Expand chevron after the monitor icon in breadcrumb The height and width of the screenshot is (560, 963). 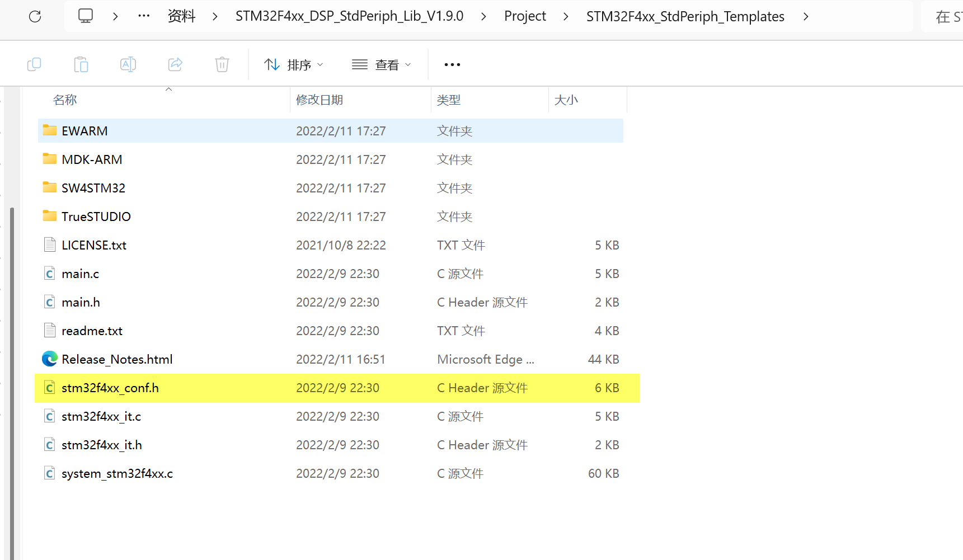click(x=115, y=16)
